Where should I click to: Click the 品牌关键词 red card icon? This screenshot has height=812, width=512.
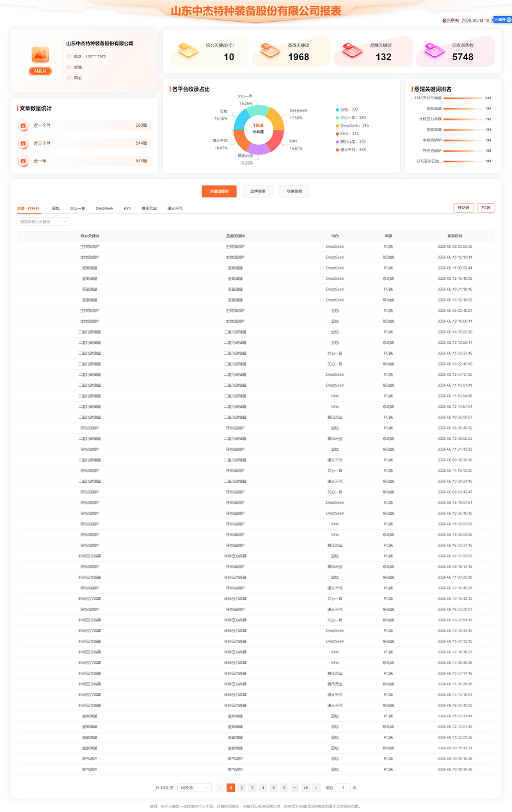353,51
